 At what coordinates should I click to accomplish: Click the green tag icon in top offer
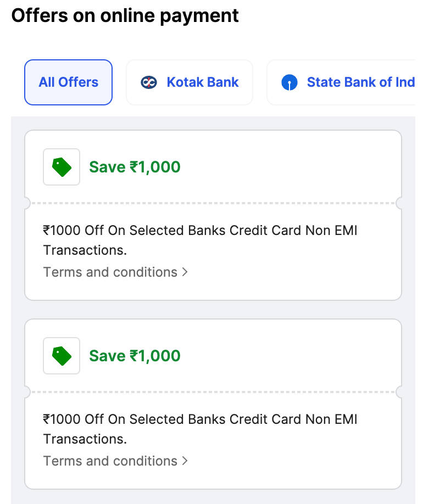[62, 167]
